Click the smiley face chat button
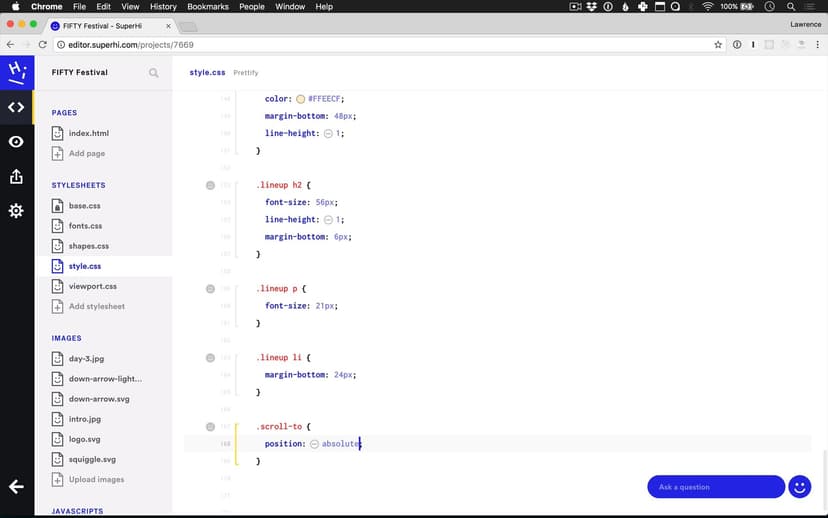Screen dimensions: 828x518 799,487
